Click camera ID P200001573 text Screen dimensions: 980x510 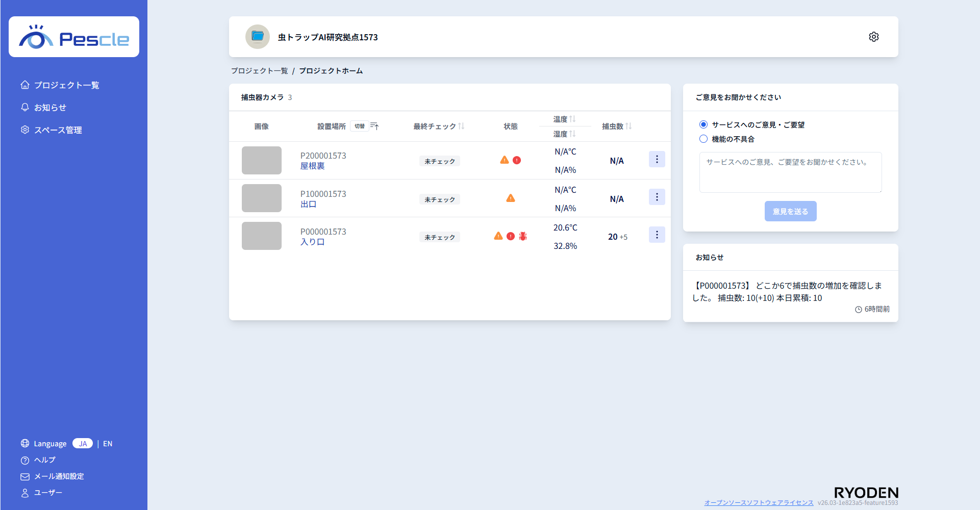pos(323,156)
